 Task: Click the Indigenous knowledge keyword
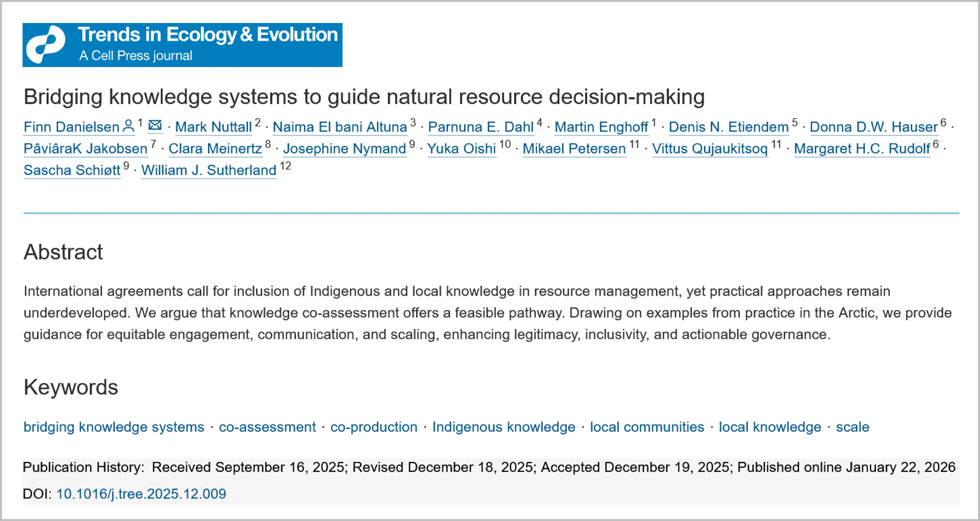point(503,427)
